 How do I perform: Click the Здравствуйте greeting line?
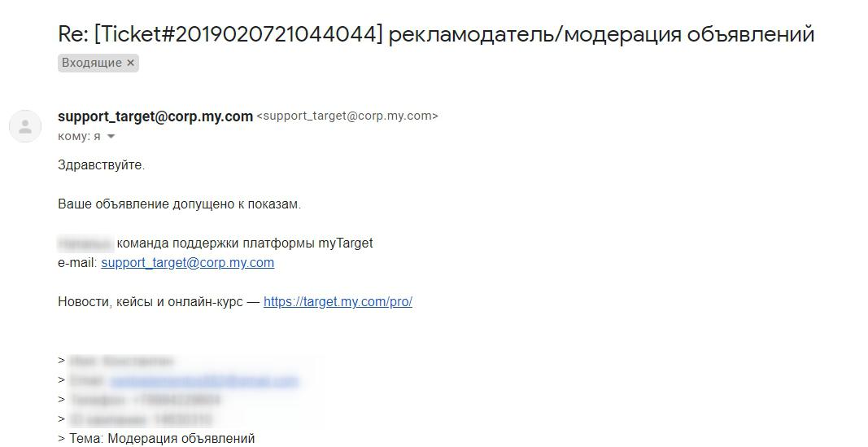(102, 165)
